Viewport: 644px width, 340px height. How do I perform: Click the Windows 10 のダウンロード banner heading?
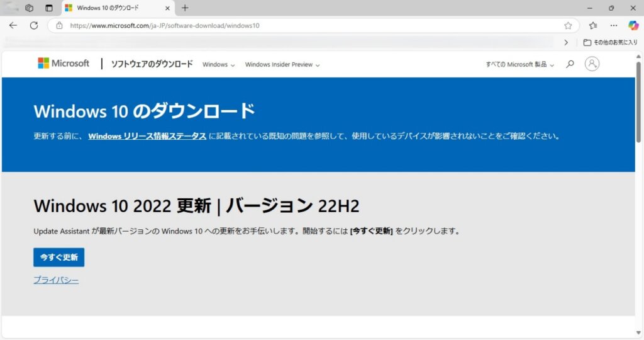click(x=144, y=111)
